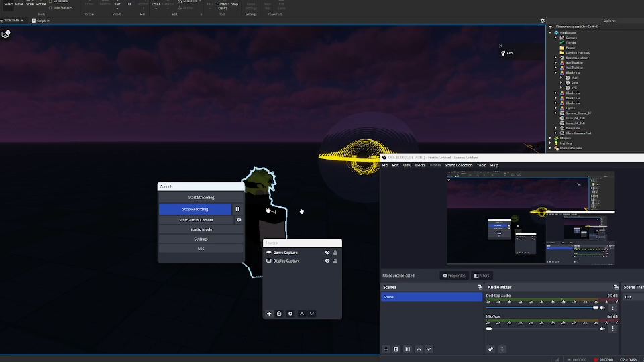Pause the recording with the pause icon

coord(237,209)
